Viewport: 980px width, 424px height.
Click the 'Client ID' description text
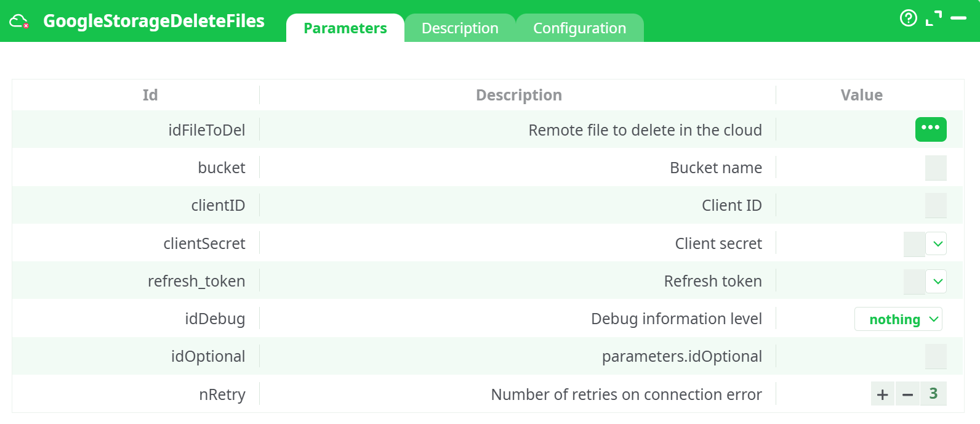(x=732, y=205)
